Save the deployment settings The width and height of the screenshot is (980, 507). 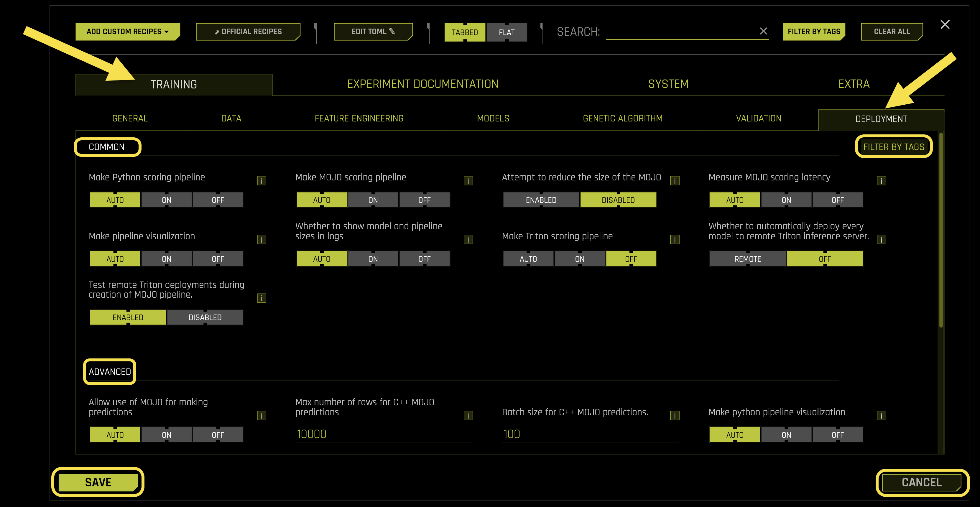(x=98, y=482)
